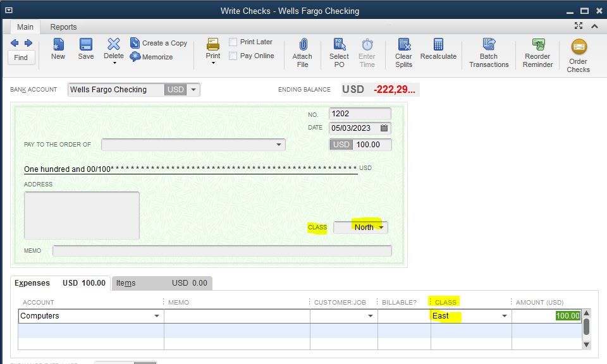Click the Address text box
607x364 pixels.
click(x=82, y=215)
